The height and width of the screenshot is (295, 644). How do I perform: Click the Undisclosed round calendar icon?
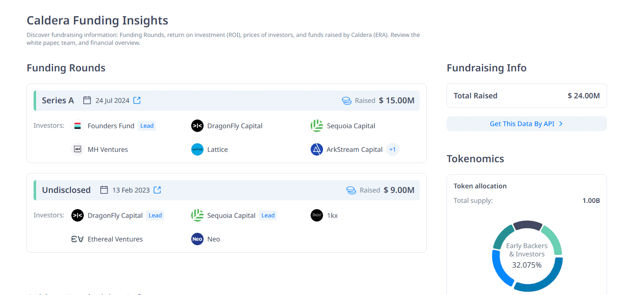[104, 190]
